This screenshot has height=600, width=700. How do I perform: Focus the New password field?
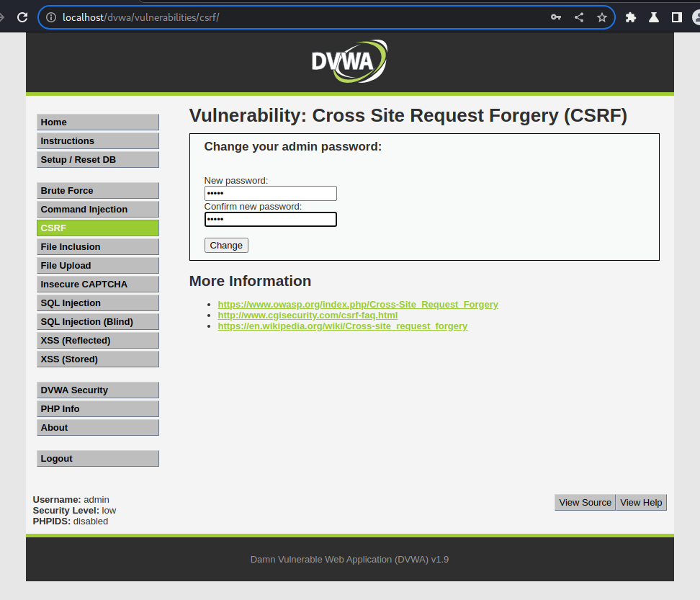pyautogui.click(x=271, y=193)
